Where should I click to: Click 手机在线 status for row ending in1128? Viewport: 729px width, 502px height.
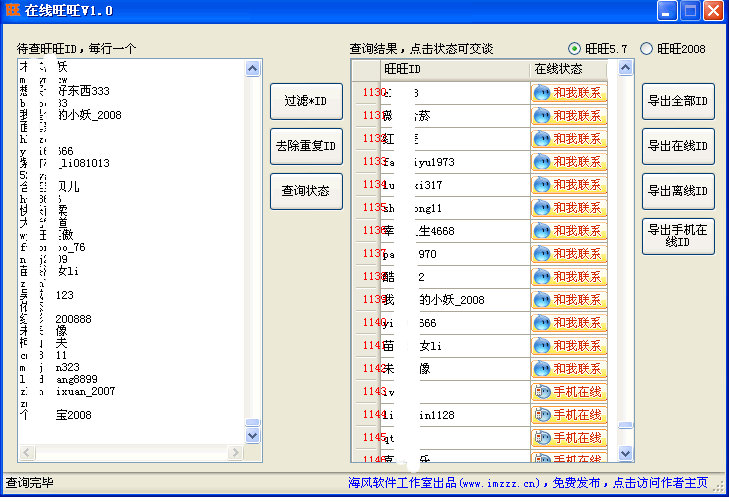point(569,415)
